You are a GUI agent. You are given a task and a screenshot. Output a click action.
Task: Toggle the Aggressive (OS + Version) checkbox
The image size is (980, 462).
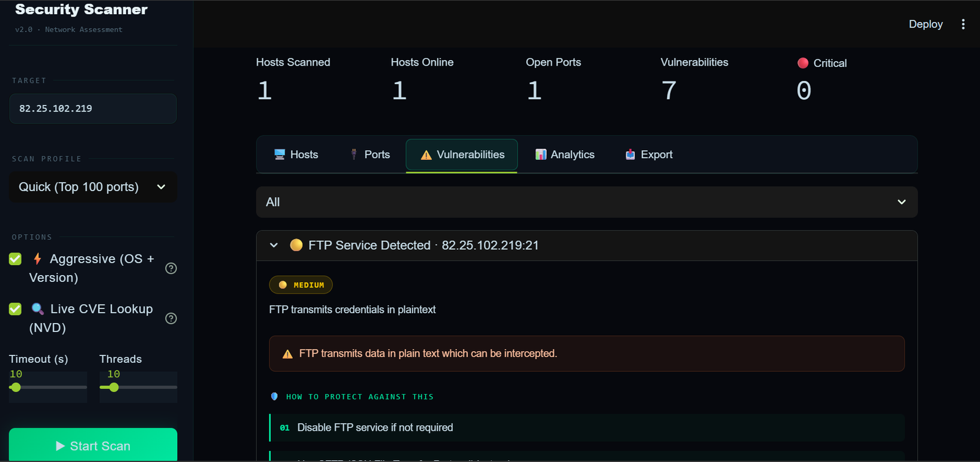point(15,259)
